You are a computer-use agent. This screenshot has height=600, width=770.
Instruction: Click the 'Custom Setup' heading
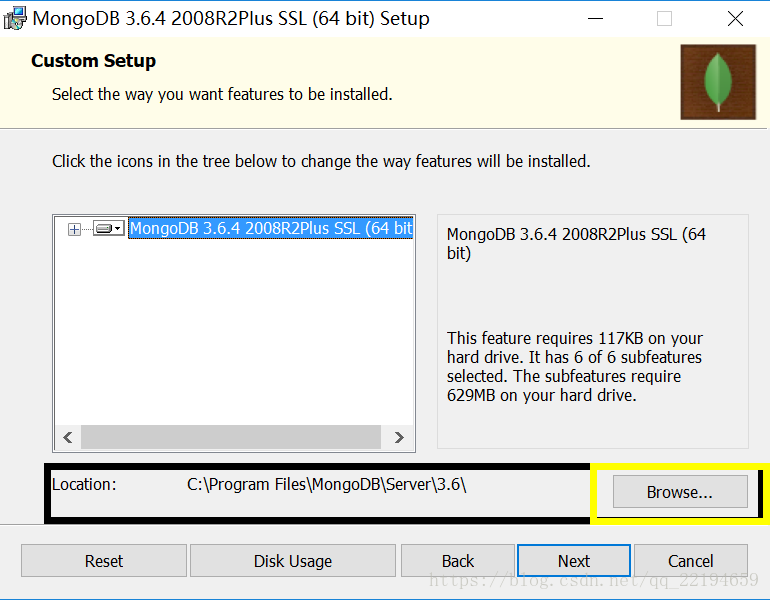click(x=93, y=61)
